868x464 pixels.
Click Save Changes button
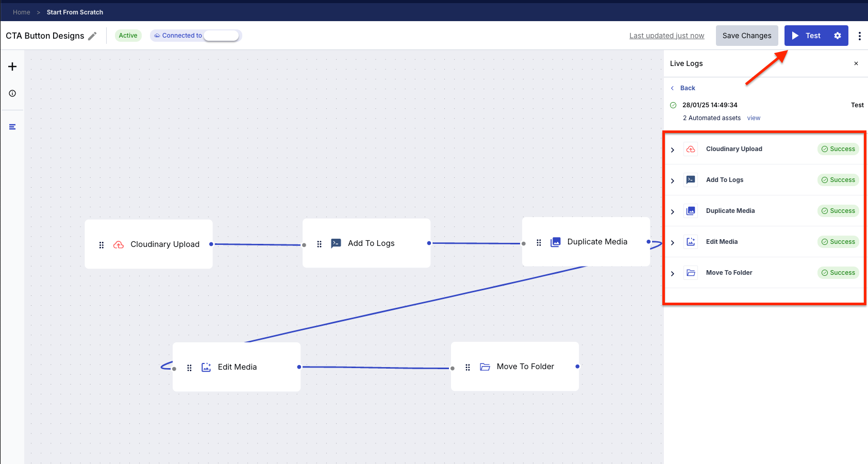point(747,36)
